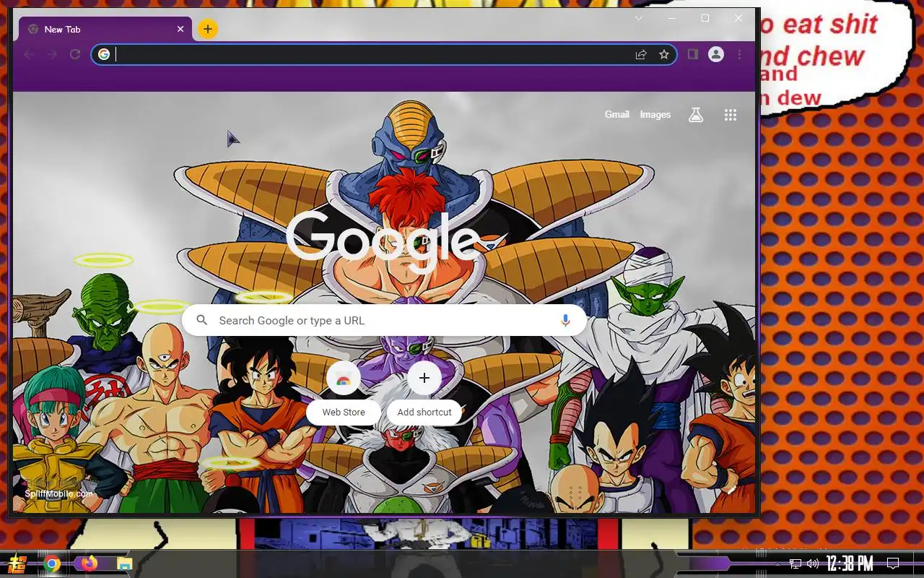Start voice search with the microphone
924x578 pixels.
tap(565, 320)
